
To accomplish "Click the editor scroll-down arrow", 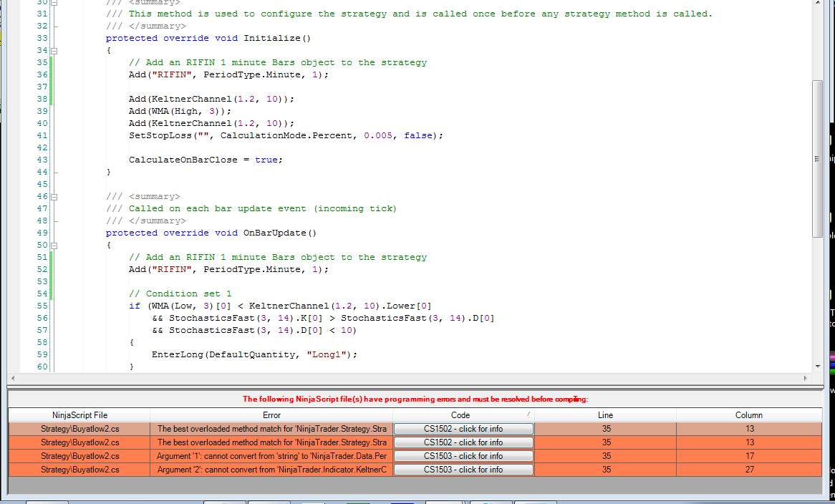I will [818, 366].
